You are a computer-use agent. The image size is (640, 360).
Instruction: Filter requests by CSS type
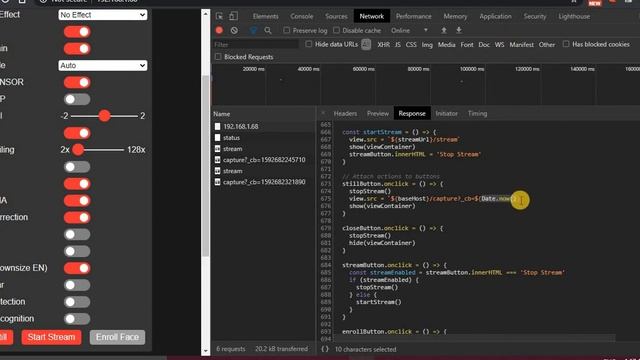(411, 44)
